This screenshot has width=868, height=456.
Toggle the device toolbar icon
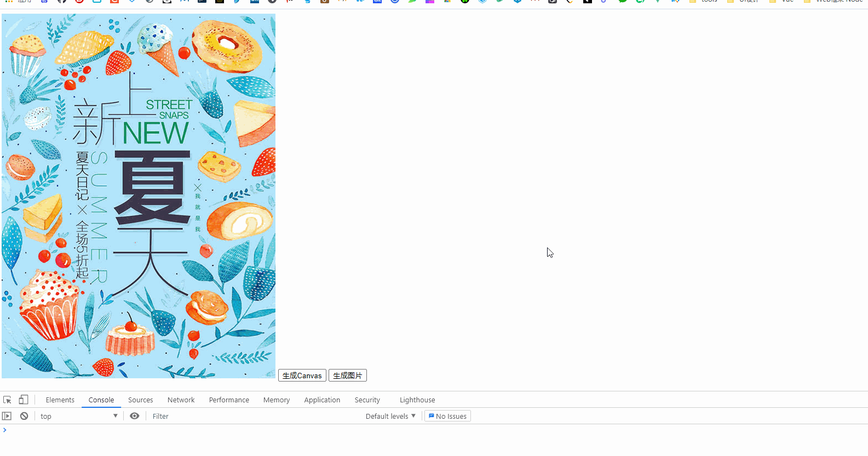pos(24,400)
